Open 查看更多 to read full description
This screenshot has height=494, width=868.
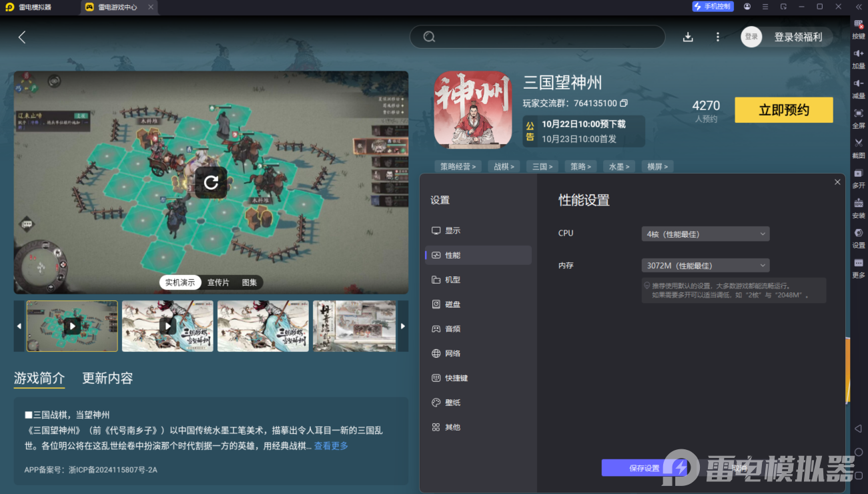pyautogui.click(x=330, y=446)
